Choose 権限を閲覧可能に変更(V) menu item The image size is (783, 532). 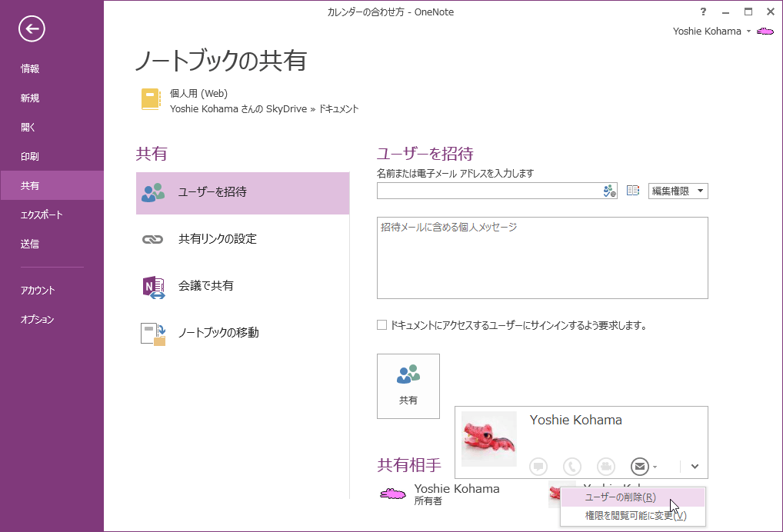633,516
